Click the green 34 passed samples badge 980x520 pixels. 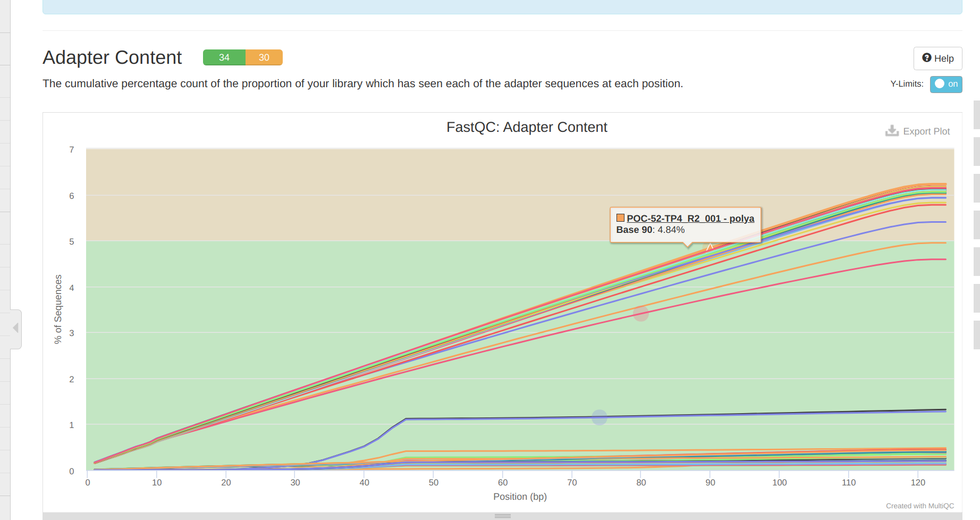224,57
